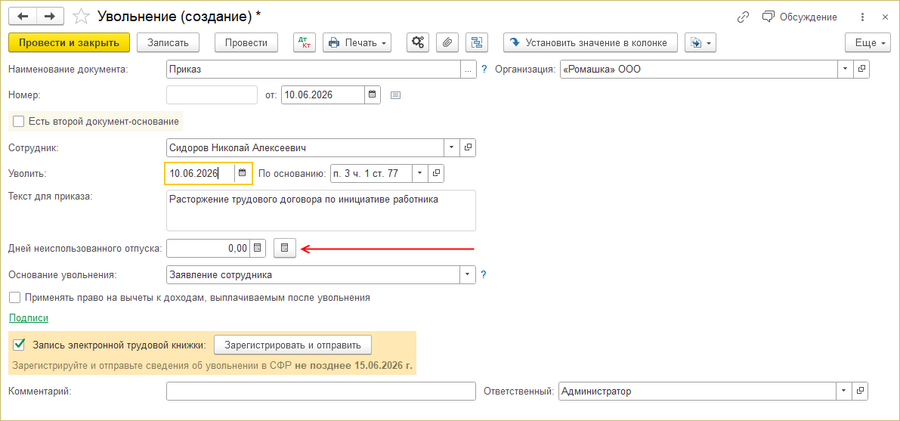This screenshot has height=421, width=900.
Task: Edit the Наименование документа field
Action: [x=313, y=69]
